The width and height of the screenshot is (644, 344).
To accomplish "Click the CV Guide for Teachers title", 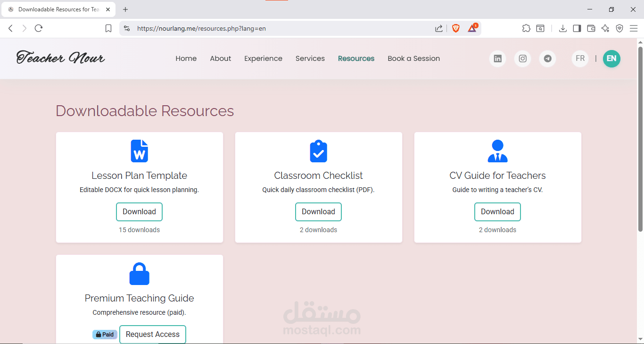I will pyautogui.click(x=497, y=176).
